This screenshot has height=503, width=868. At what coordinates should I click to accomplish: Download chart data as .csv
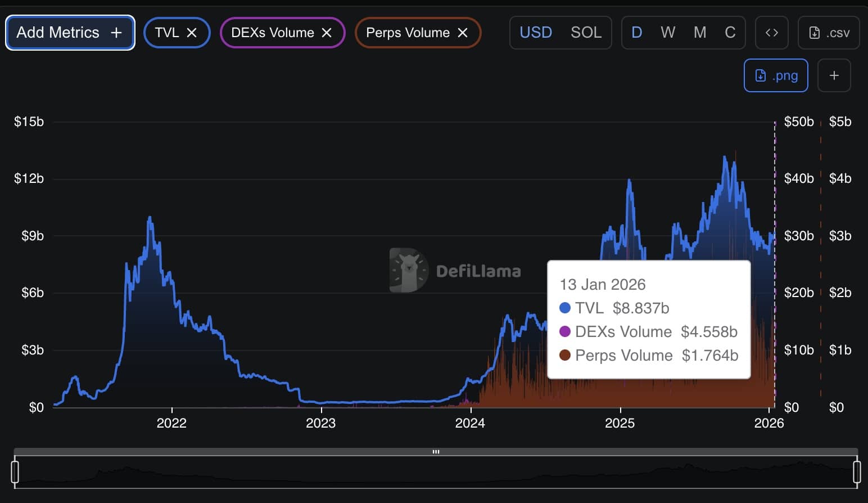tap(829, 33)
